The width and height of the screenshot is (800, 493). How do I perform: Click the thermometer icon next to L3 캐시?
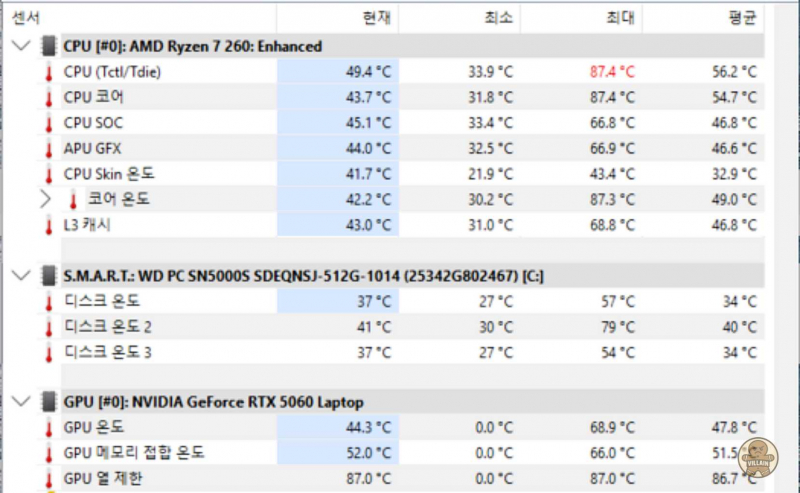point(47,225)
